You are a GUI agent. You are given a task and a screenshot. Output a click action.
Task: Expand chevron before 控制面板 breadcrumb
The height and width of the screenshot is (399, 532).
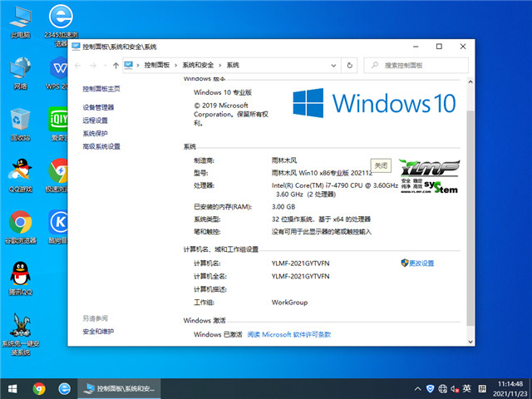tap(138, 65)
